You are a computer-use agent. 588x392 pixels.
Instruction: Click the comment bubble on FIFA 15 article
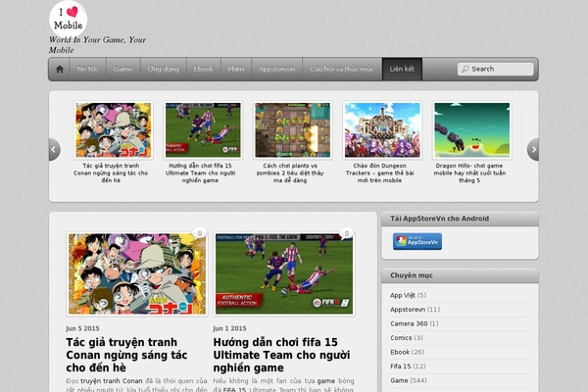click(347, 233)
